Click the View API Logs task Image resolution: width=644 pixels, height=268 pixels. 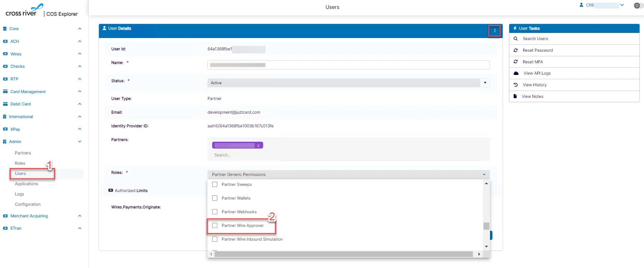click(x=574, y=73)
